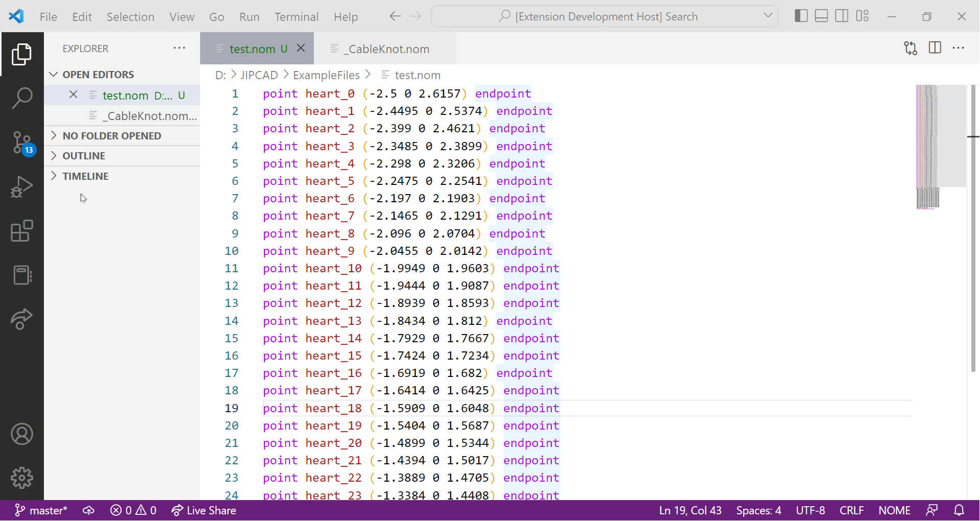Open errors and warnings status indicator
The height and width of the screenshot is (521, 980).
click(133, 510)
